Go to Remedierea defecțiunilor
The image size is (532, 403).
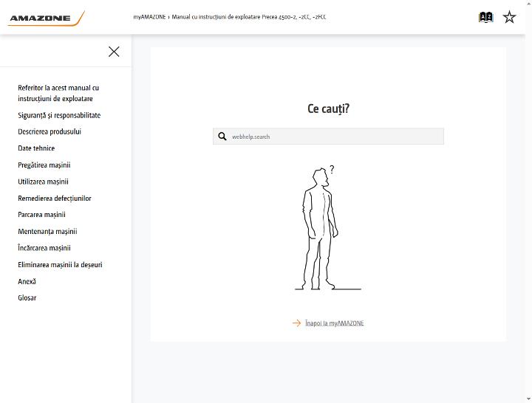pyautogui.click(x=55, y=199)
